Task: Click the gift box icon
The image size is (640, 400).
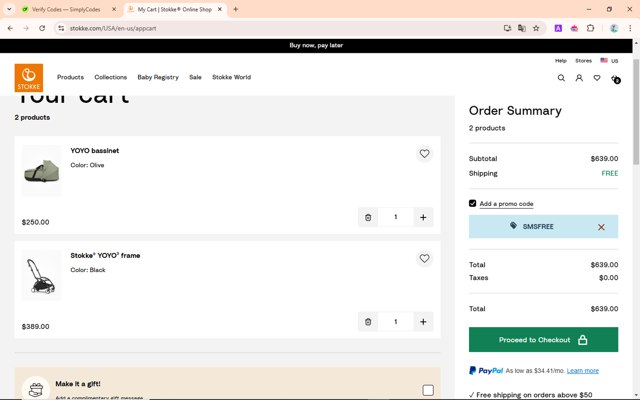Action: [x=36, y=389]
